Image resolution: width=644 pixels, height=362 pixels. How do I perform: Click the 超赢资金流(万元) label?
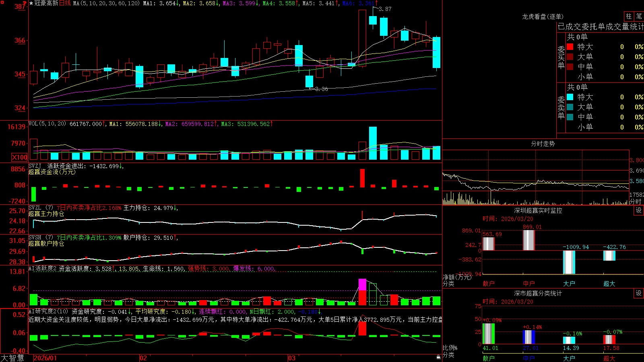point(52,172)
